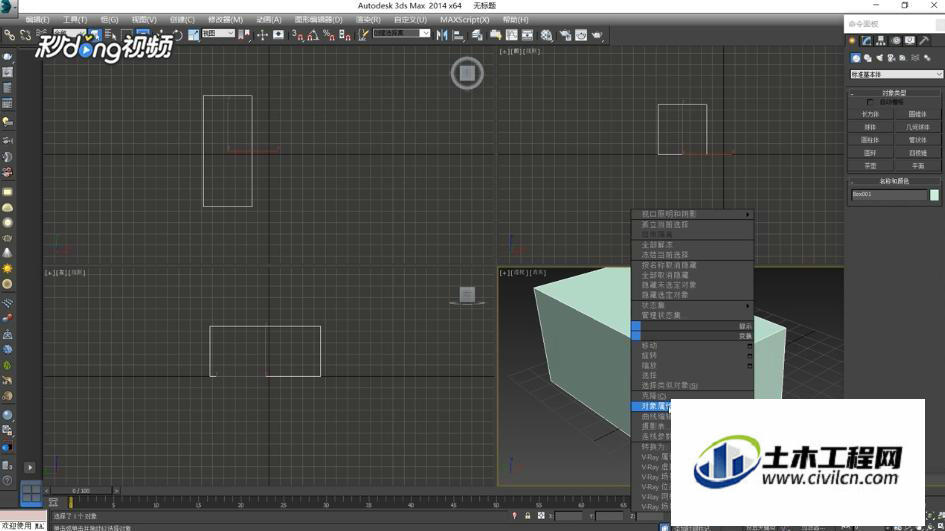Open the reference coordinate system dropdown

pyautogui.click(x=218, y=33)
